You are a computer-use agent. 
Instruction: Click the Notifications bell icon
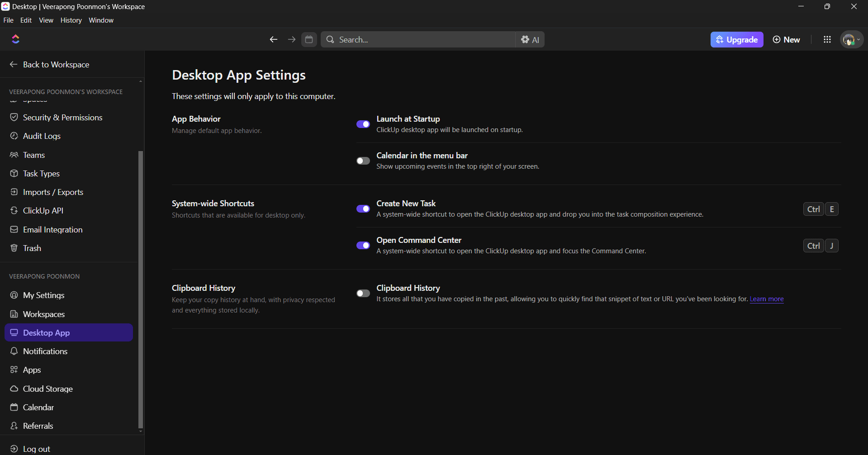14,351
